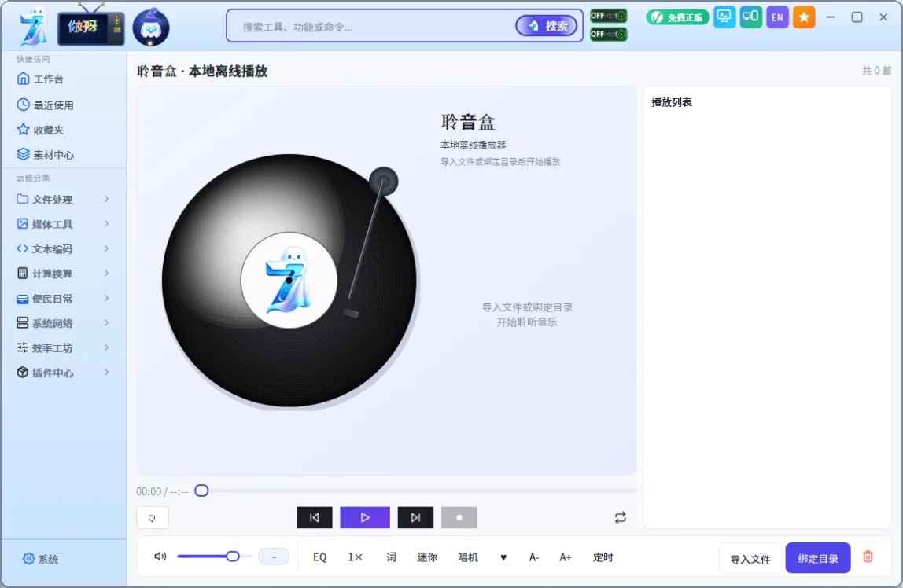Click the 计算换算 calculator icon
Viewport: 903px width, 588px height.
click(x=23, y=274)
